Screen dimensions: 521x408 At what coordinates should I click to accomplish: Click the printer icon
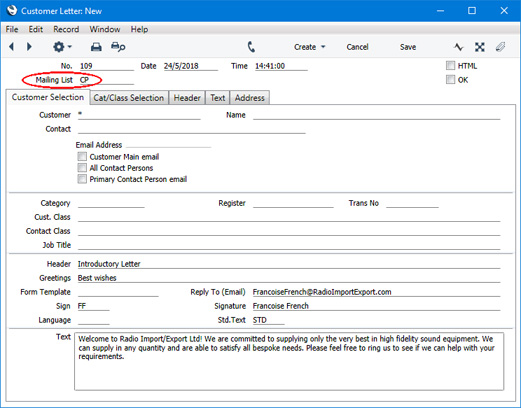(x=96, y=47)
